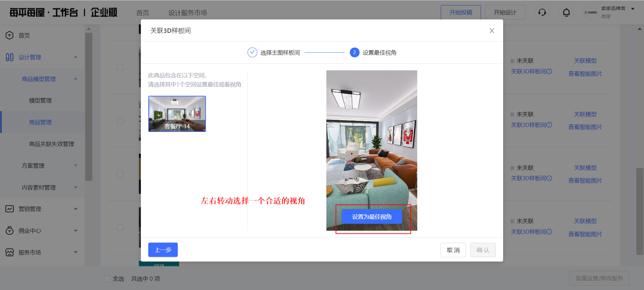The image size is (644, 290).
Task: Click the 每平每屋 工作台 logo
Action: click(x=63, y=13)
